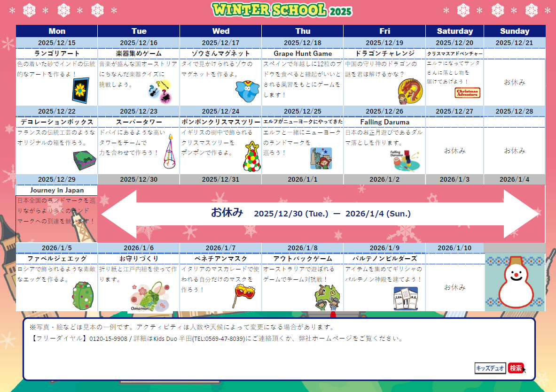
Task: Click the Rangoli art flower icon
Action: [80, 90]
